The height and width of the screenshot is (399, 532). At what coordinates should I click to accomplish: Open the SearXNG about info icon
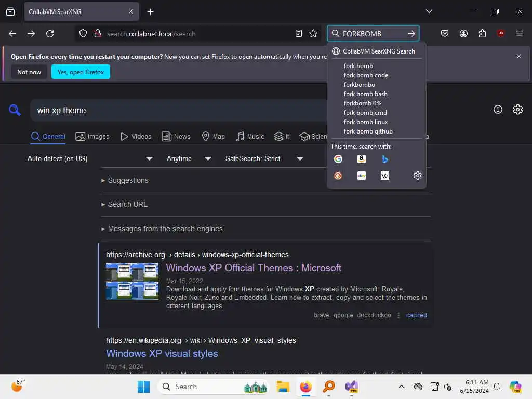[x=497, y=109]
